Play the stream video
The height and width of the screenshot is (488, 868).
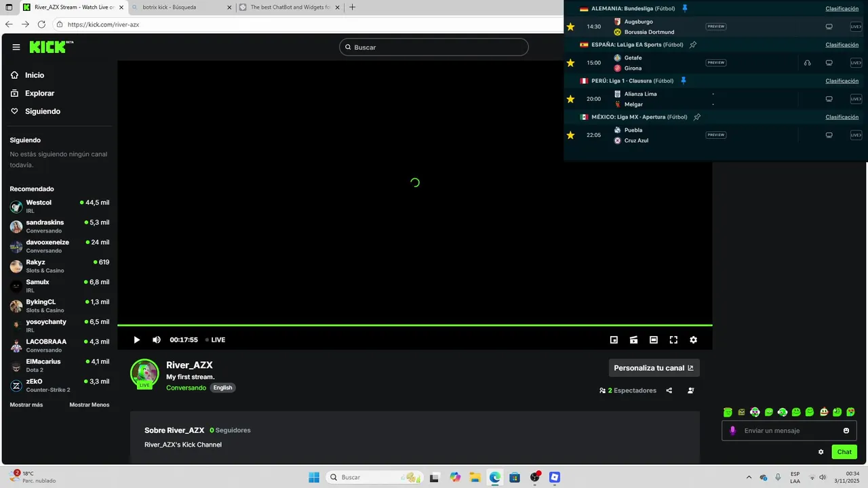coord(136,340)
